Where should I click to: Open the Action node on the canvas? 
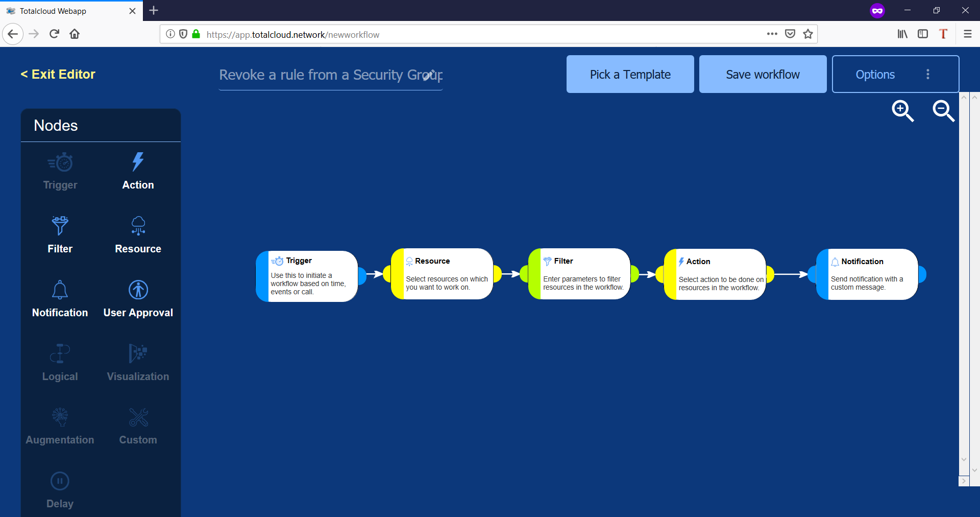[x=715, y=274]
